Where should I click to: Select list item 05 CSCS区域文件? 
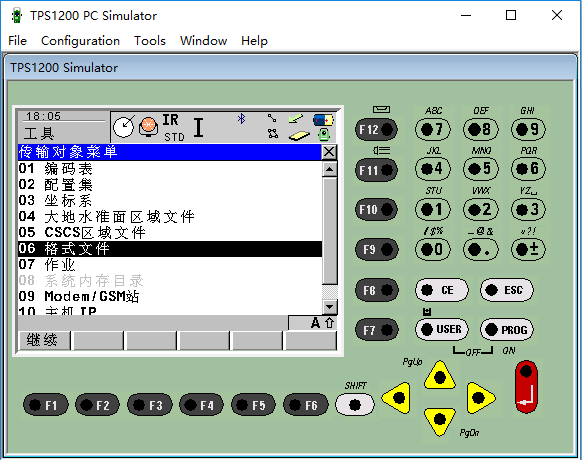click(170, 232)
